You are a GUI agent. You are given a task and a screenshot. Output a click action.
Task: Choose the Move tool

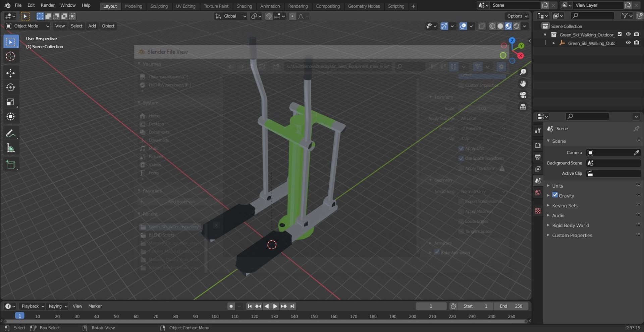coord(11,73)
